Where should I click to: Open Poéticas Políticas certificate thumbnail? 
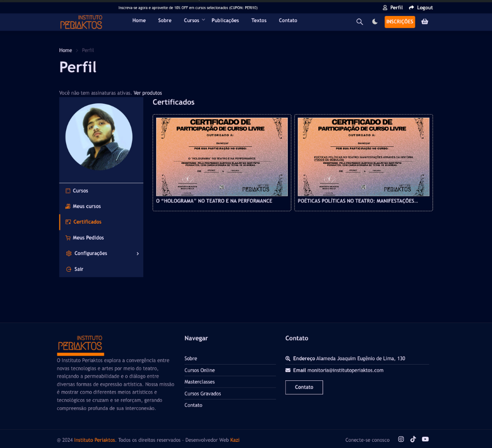pyautogui.click(x=363, y=157)
